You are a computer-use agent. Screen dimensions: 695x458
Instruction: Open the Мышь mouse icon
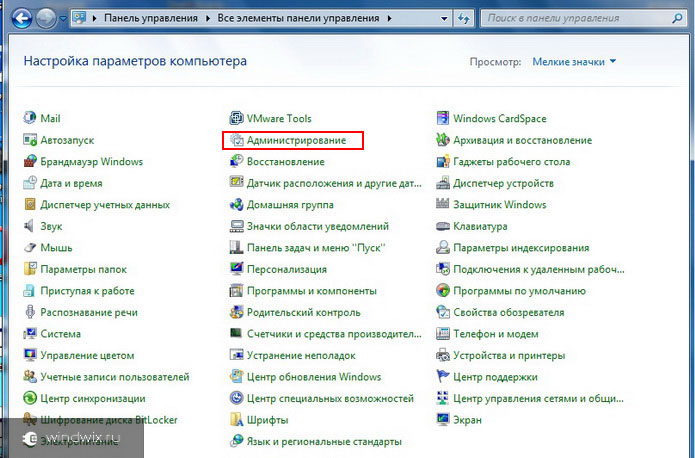(x=30, y=247)
